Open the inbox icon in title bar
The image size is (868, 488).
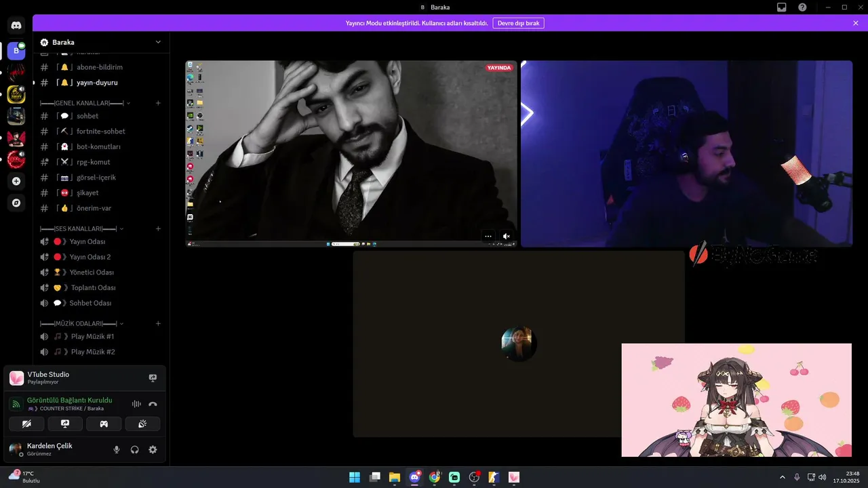coord(782,7)
